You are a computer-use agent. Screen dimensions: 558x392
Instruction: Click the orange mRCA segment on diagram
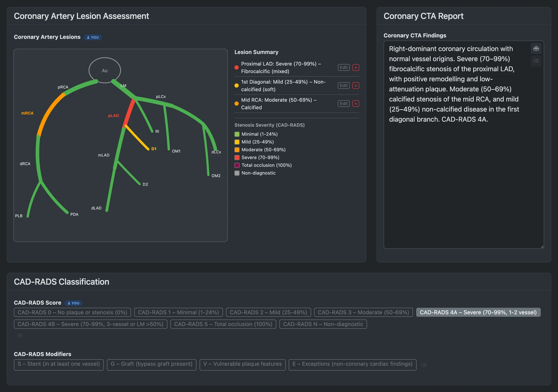tap(49, 114)
